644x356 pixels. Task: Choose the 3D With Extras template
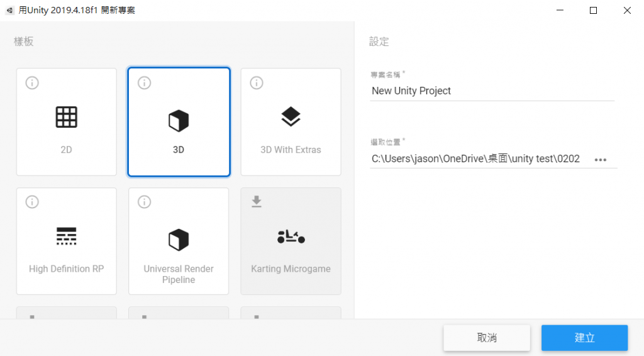pyautogui.click(x=291, y=122)
